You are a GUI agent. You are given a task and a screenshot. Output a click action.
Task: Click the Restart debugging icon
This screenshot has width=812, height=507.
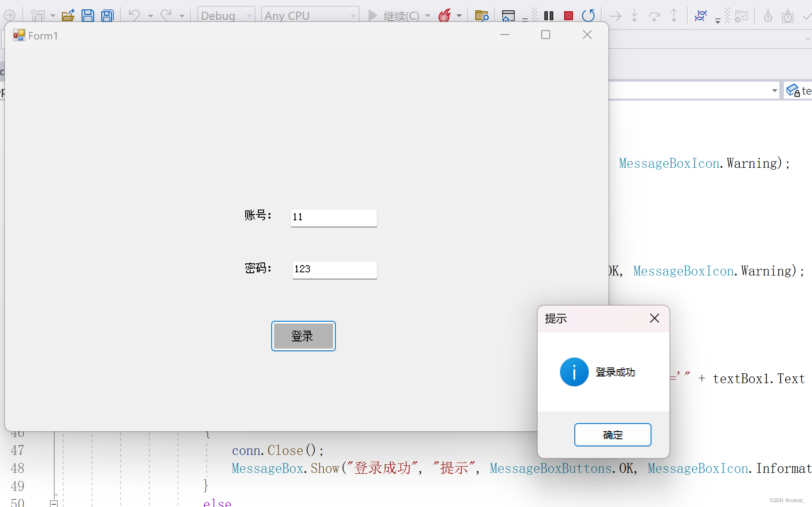(588, 15)
